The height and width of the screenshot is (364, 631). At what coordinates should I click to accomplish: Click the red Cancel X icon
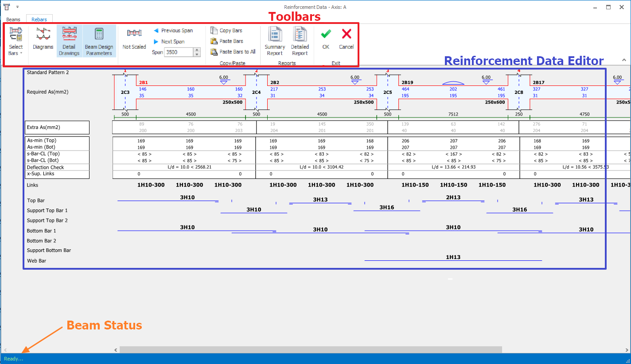coord(347,39)
